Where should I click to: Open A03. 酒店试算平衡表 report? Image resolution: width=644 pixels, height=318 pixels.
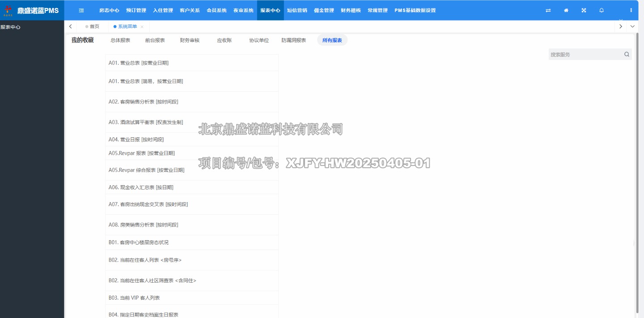[x=191, y=122]
